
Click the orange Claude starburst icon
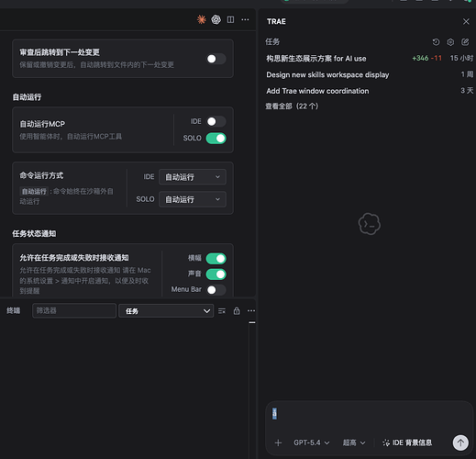coord(201,19)
